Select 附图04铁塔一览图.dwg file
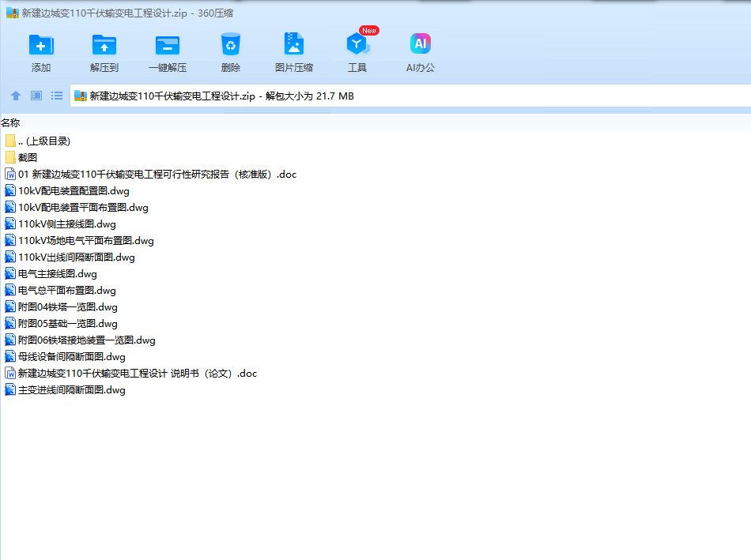The image size is (751, 560). tap(62, 306)
